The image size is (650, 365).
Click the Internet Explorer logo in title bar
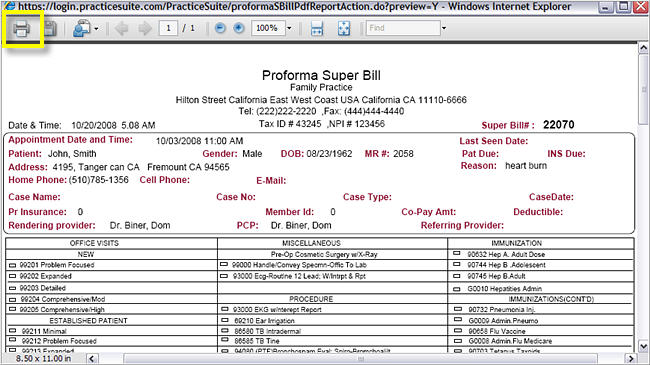point(9,6)
